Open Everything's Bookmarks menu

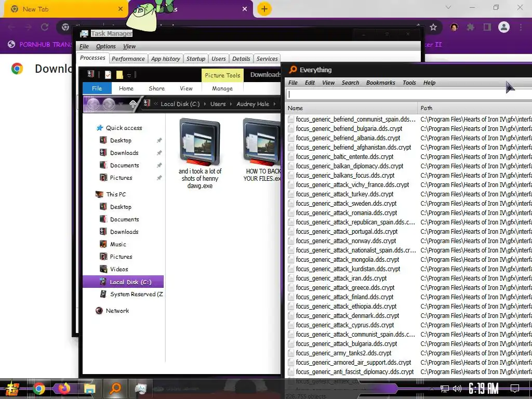click(381, 83)
